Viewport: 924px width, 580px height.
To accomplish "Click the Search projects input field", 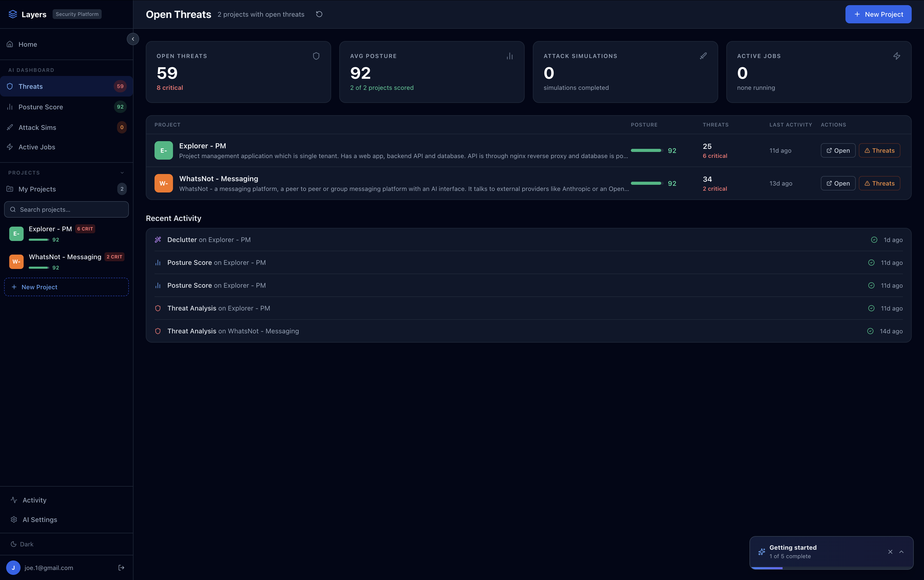I will [x=66, y=209].
